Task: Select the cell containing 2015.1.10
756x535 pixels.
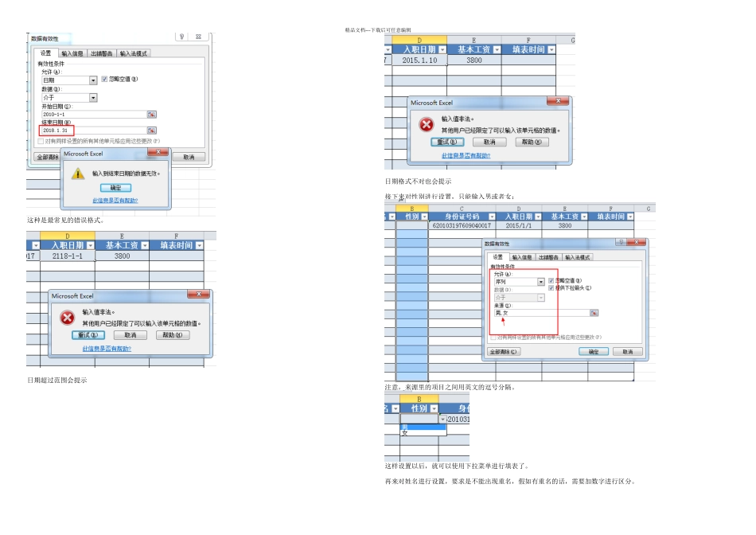Action: click(x=419, y=61)
